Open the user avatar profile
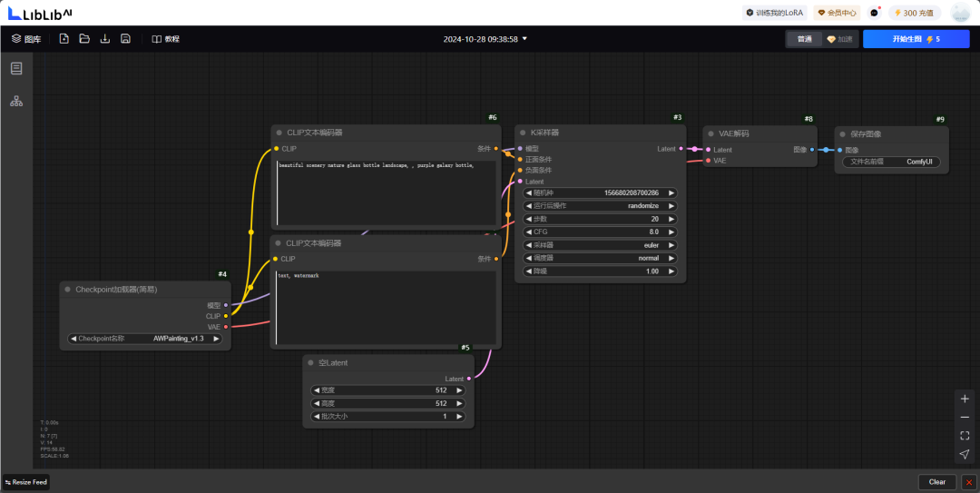 pos(960,13)
